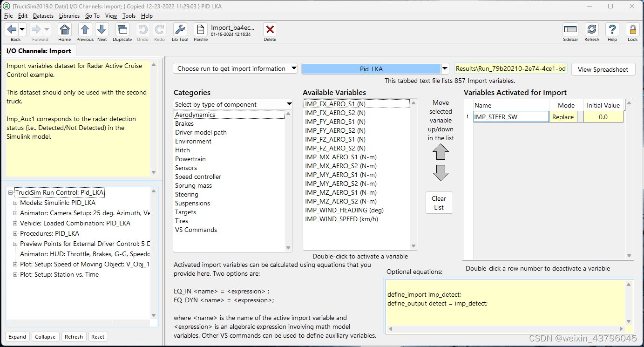Select IMP_WIND_SPEED (km/h) variable
This screenshot has height=347, width=644.
[x=341, y=219]
